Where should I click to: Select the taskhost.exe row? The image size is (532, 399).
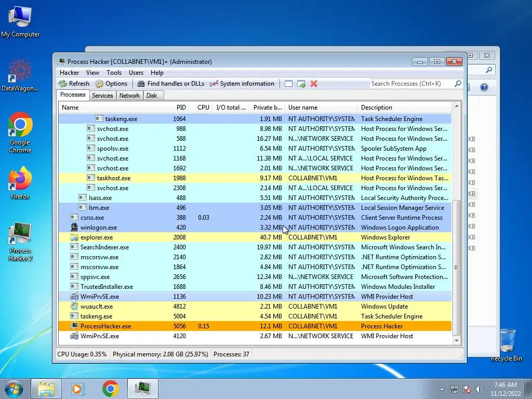pyautogui.click(x=255, y=178)
